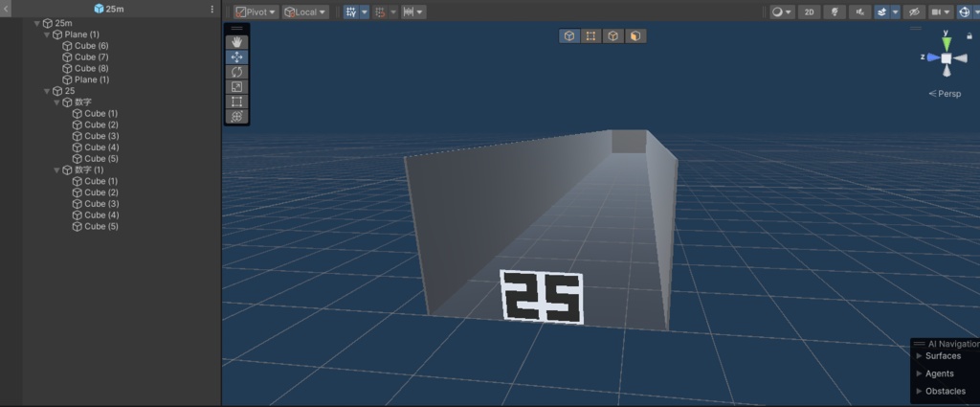Select the Scale tool
Screen dimensions: 980x407
(237, 87)
